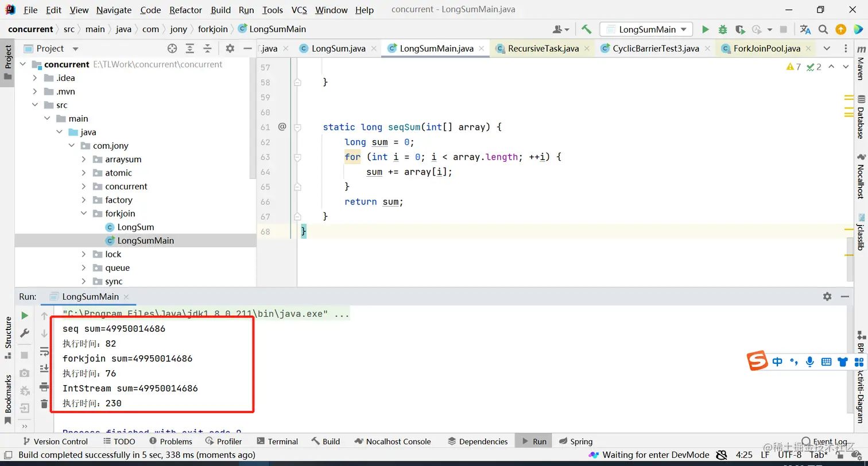Open the user account dropdown in toolbar
The height and width of the screenshot is (466, 868).
561,29
